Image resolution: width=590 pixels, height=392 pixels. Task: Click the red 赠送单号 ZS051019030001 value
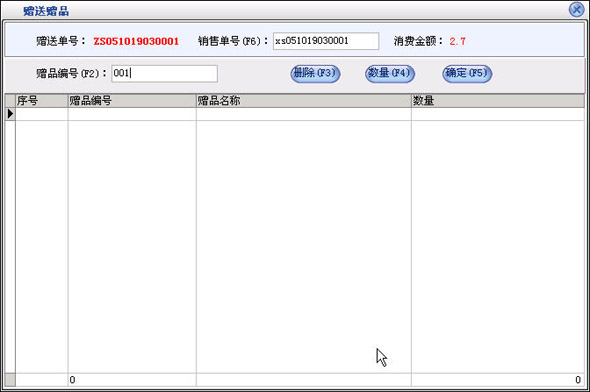coord(136,41)
